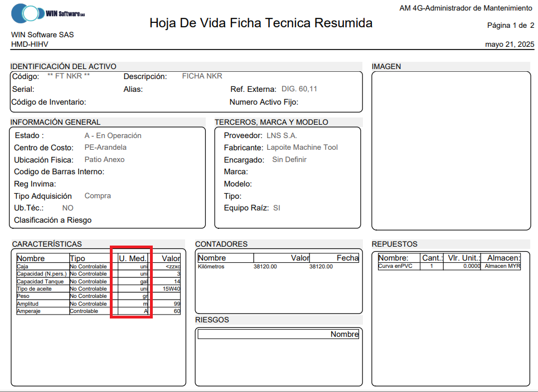This screenshot has width=538, height=392.
Task: Click the Centro de Costo value 'PE-Arandela'
Action: 105,148
